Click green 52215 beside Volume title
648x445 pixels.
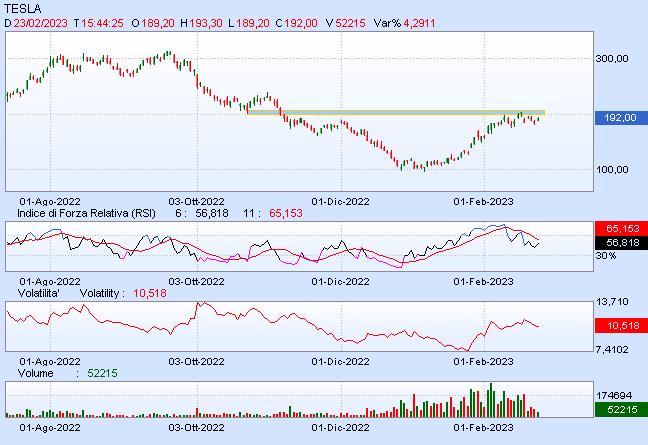(102, 374)
